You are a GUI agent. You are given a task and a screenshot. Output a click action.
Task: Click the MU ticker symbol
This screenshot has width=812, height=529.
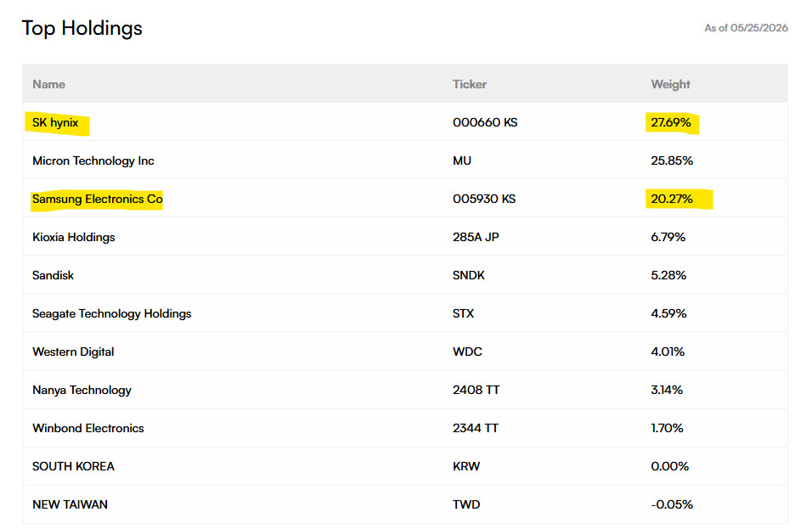click(x=462, y=161)
